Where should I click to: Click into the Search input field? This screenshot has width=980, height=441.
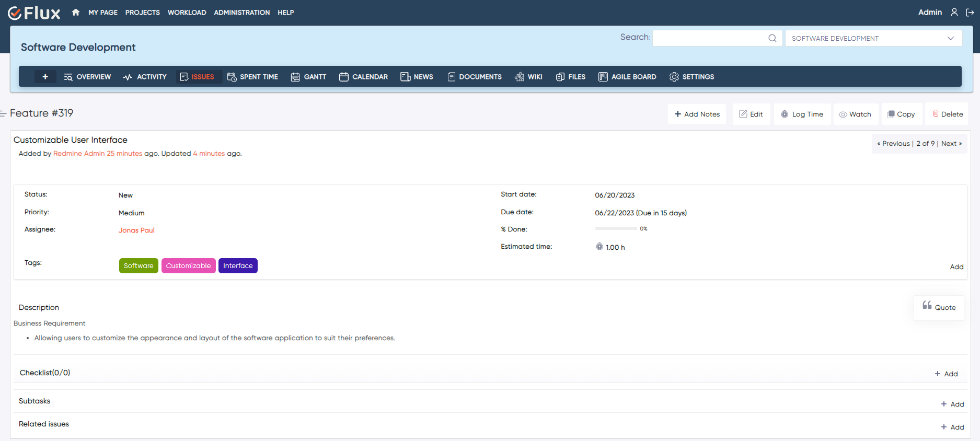click(709, 38)
